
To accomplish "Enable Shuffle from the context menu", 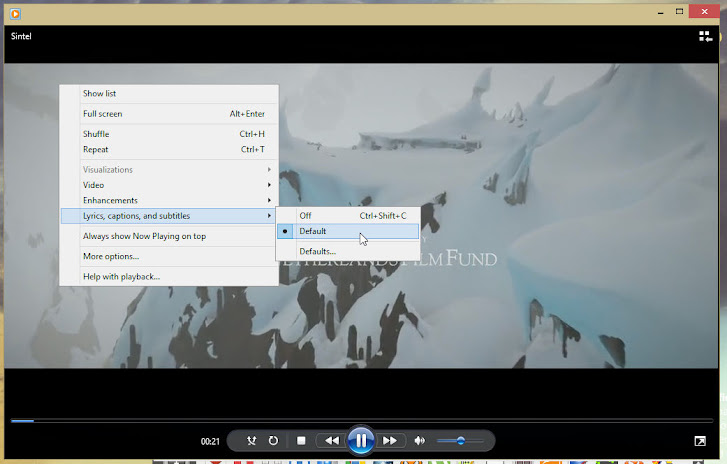I will (170, 134).
